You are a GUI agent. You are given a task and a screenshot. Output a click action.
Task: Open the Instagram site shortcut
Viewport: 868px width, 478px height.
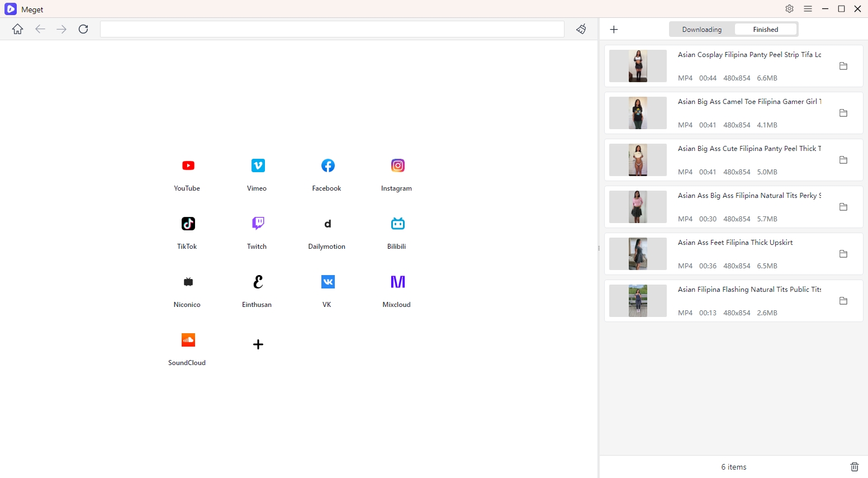click(x=397, y=166)
